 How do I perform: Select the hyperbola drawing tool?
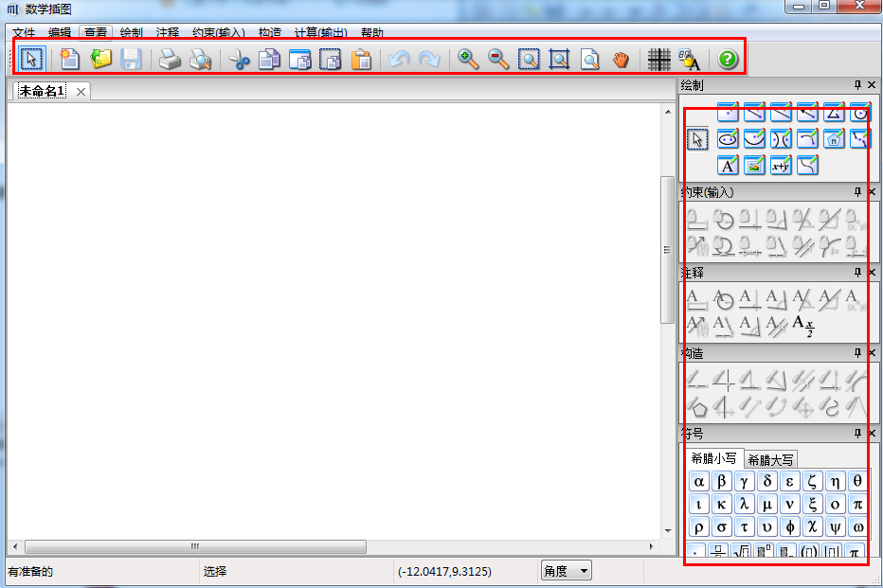[x=781, y=138]
